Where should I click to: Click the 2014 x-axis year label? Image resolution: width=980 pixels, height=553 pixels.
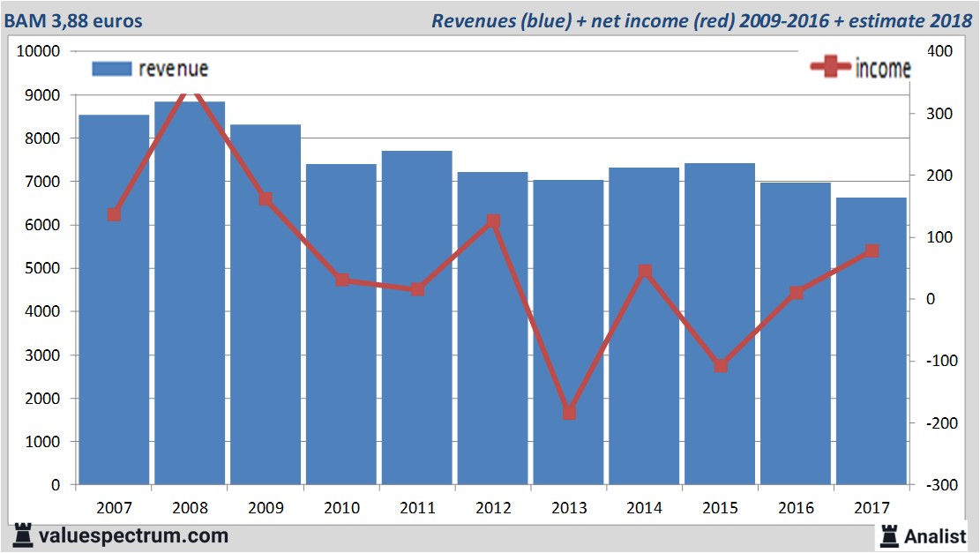645,508
